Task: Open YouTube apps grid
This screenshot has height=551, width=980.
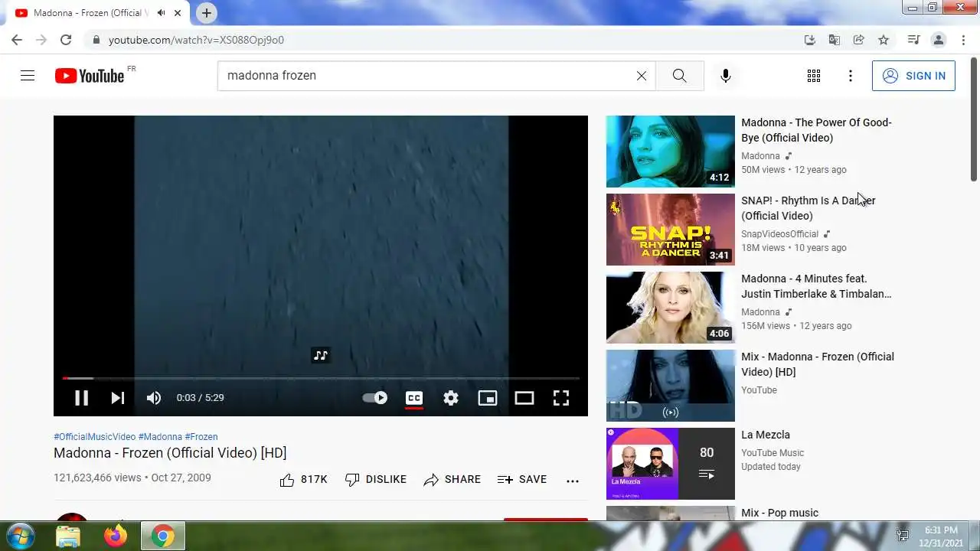Action: (x=814, y=76)
